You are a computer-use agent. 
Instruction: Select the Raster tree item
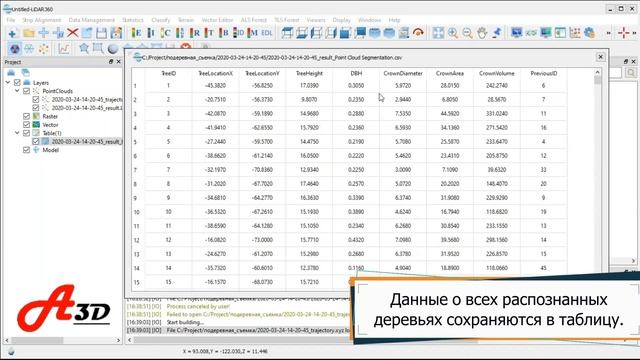(x=50, y=116)
